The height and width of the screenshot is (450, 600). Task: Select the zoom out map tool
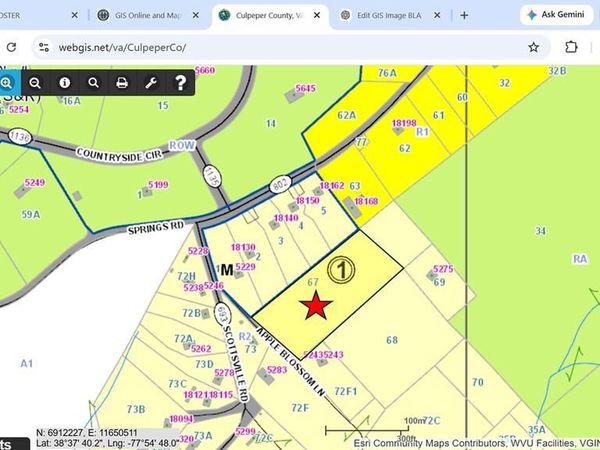pos(35,83)
